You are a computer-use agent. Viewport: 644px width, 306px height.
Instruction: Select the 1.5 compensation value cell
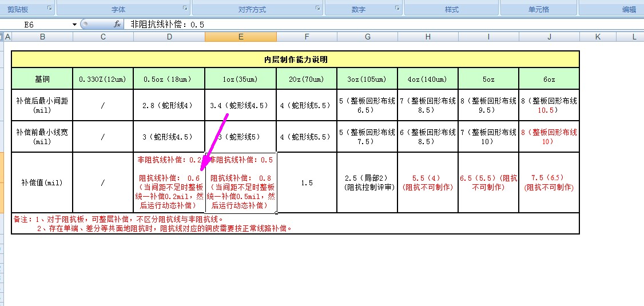pyautogui.click(x=307, y=183)
